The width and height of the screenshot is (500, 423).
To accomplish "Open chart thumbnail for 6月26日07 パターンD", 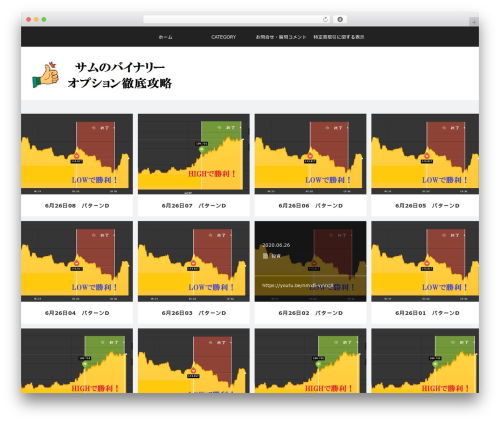I will pos(194,154).
